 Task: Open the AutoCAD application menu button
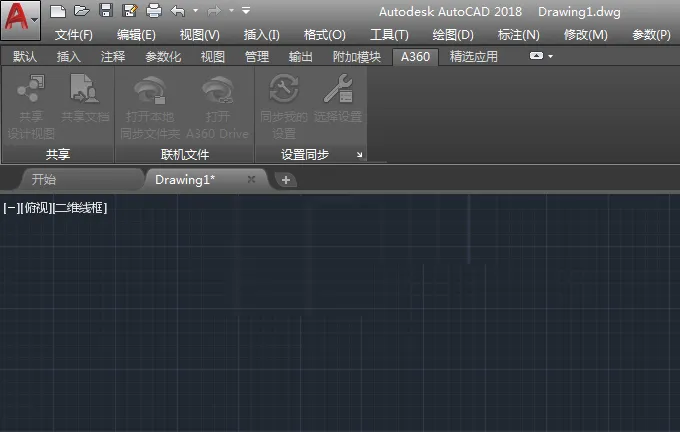(x=21, y=20)
